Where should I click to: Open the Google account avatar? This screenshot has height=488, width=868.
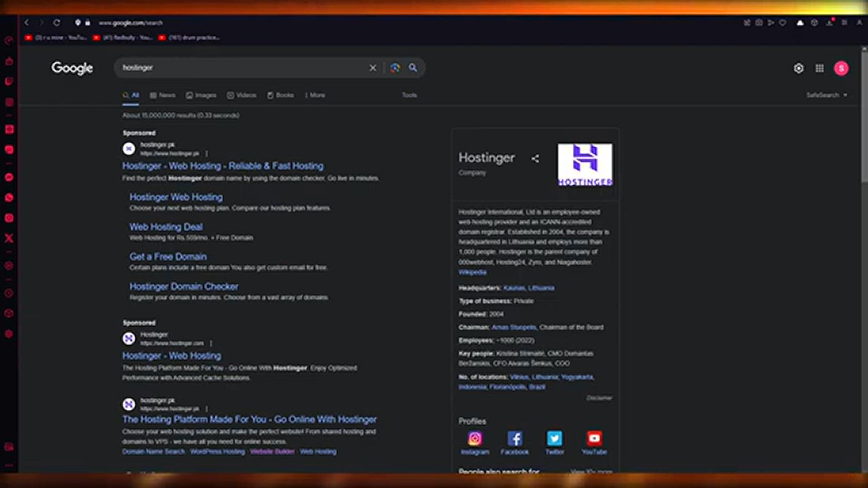841,68
